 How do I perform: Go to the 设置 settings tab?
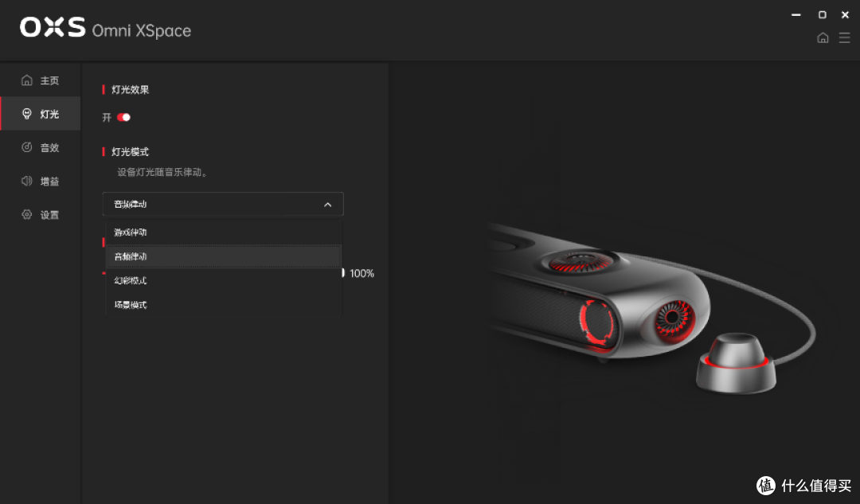pyautogui.click(x=40, y=214)
